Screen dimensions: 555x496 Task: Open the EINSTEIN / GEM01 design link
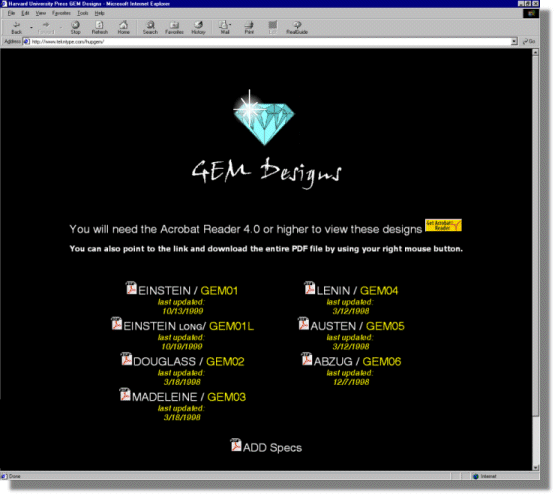coord(188,291)
